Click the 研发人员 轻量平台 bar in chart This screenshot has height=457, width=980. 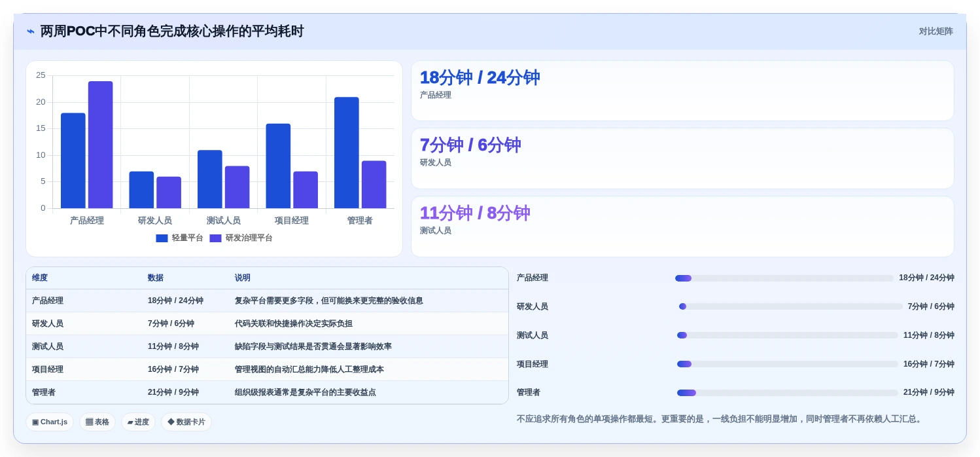[141, 190]
